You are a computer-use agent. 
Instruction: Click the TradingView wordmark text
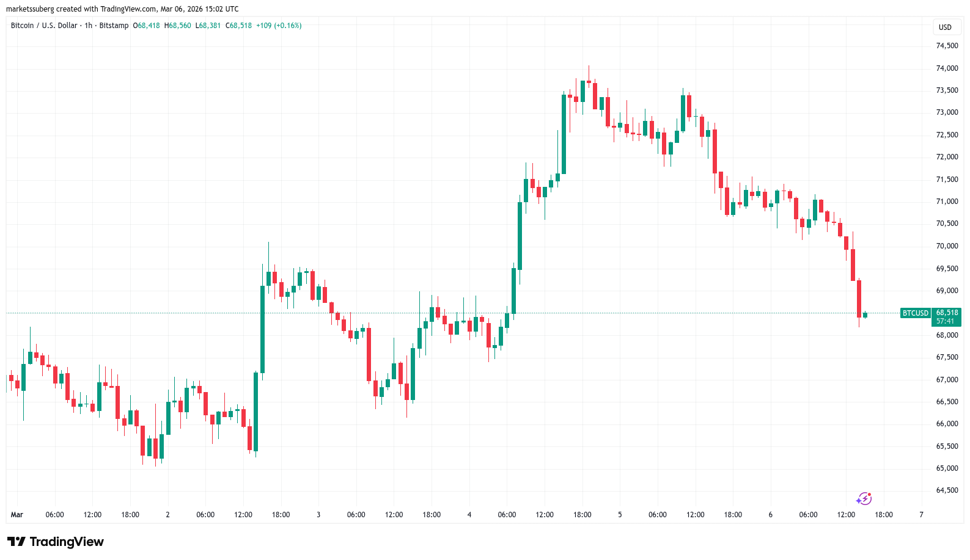point(67,542)
